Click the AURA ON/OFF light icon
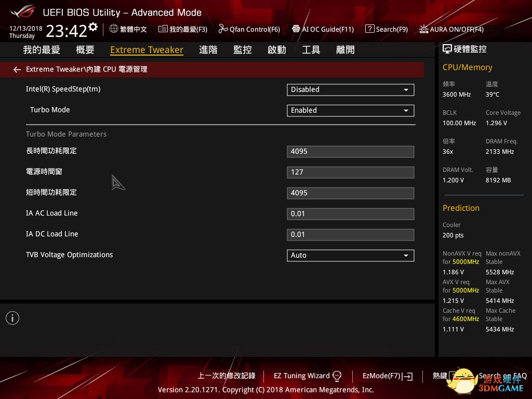This screenshot has width=532, height=399. 424,29
